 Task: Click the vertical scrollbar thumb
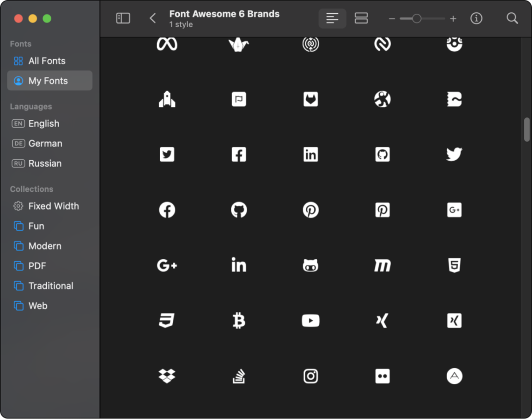(527, 129)
